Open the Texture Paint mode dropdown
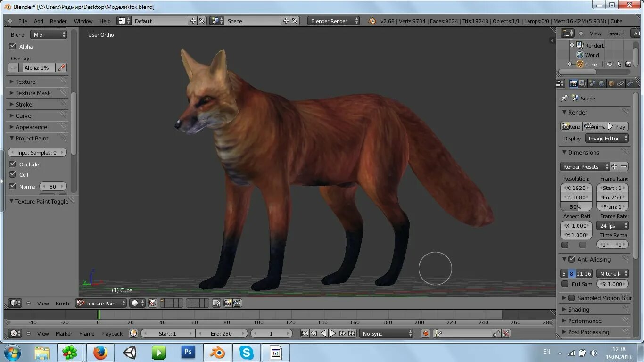 coord(101,303)
